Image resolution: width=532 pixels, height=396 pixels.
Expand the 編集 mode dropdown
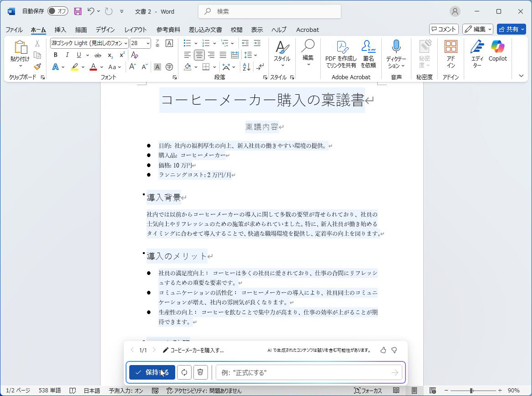pyautogui.click(x=478, y=29)
